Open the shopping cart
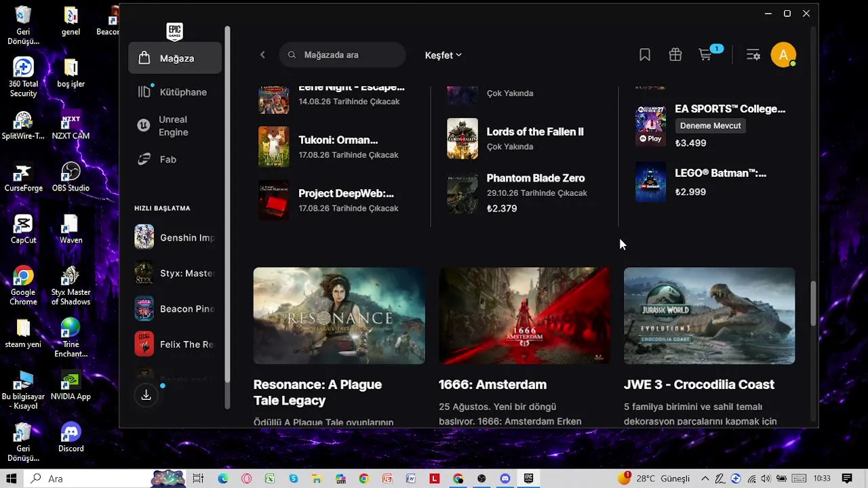 (706, 55)
